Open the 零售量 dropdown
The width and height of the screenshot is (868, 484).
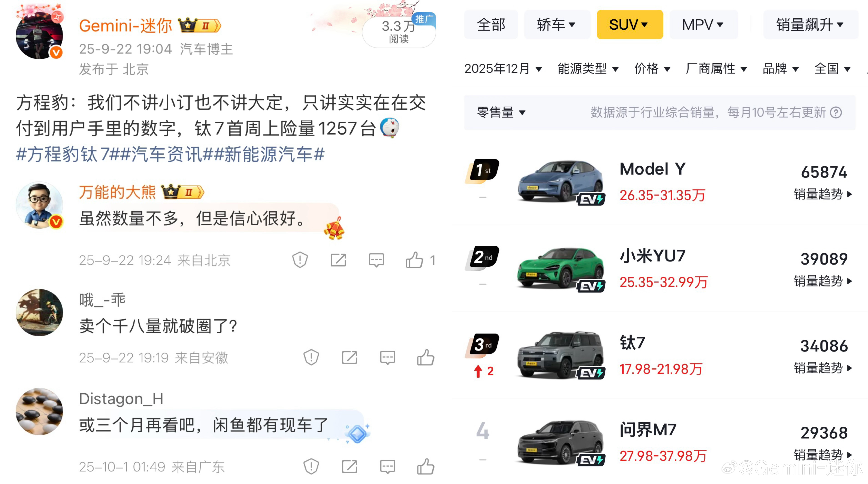tap(501, 112)
